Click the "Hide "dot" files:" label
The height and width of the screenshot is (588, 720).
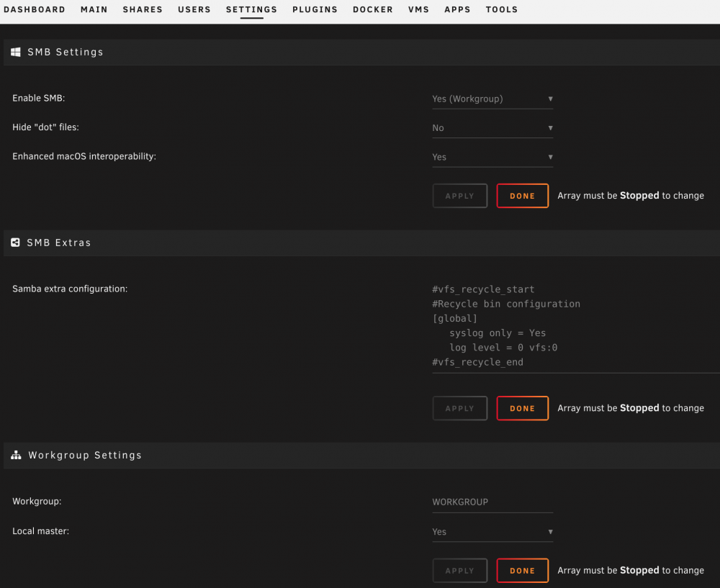tap(45, 127)
